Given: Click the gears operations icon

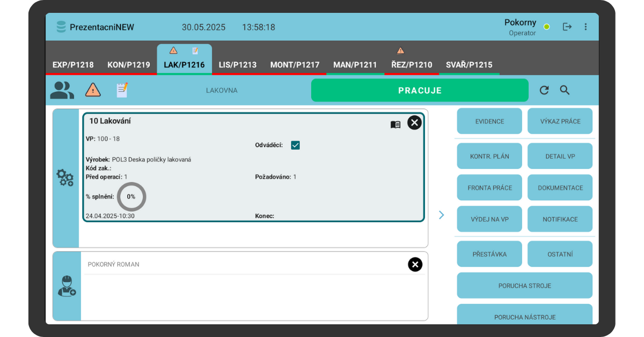Looking at the screenshot, I should click(65, 178).
